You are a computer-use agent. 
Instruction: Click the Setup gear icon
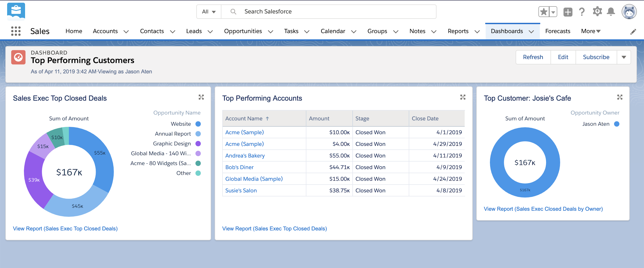tap(598, 11)
